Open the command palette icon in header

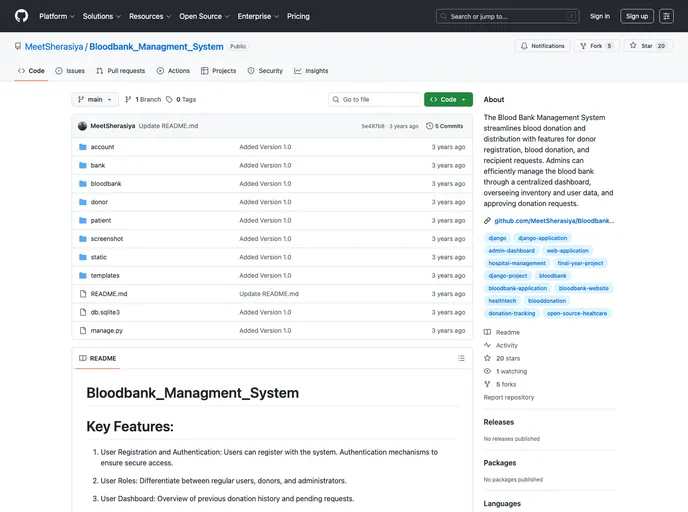[666, 16]
